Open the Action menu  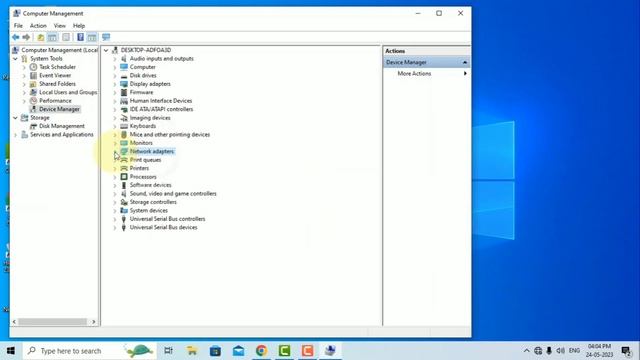[x=38, y=25]
